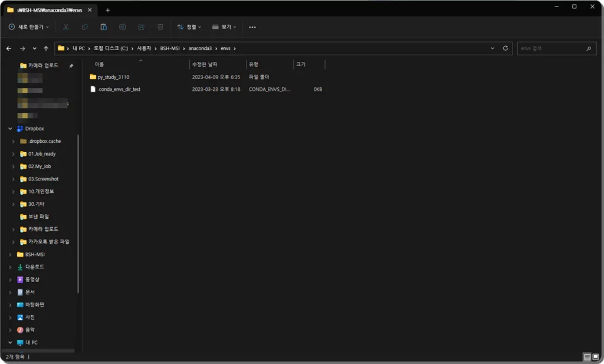Screen dimensions: 604x364
Task: Click the Delete trash can icon
Action: coord(160,27)
